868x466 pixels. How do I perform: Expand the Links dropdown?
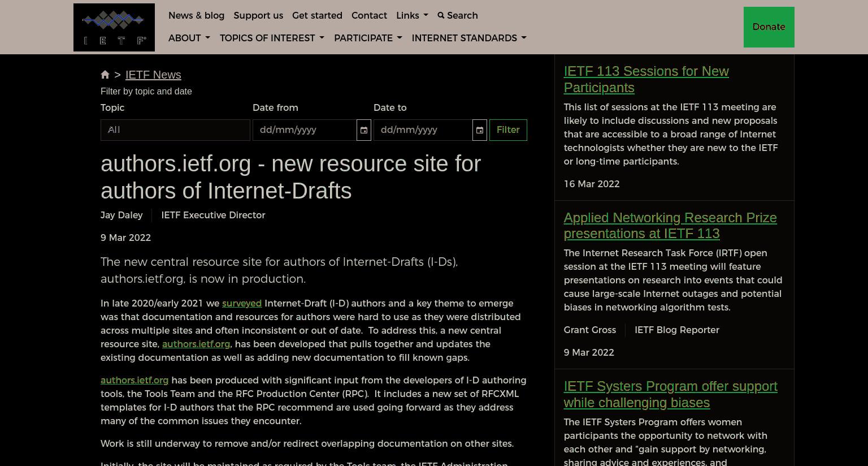[x=412, y=15]
